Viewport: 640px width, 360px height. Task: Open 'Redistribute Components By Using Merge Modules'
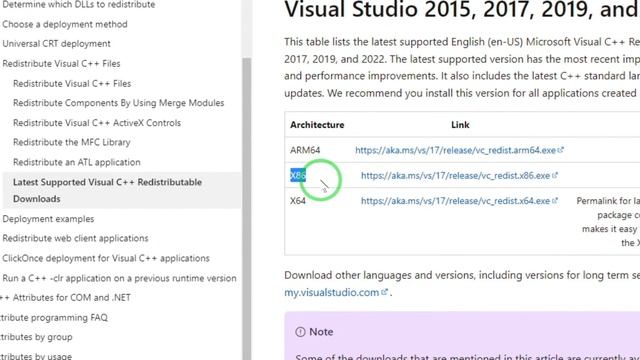(118, 103)
